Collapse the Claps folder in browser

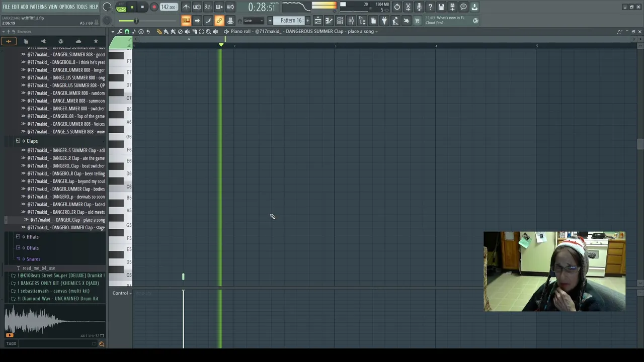pos(18,141)
